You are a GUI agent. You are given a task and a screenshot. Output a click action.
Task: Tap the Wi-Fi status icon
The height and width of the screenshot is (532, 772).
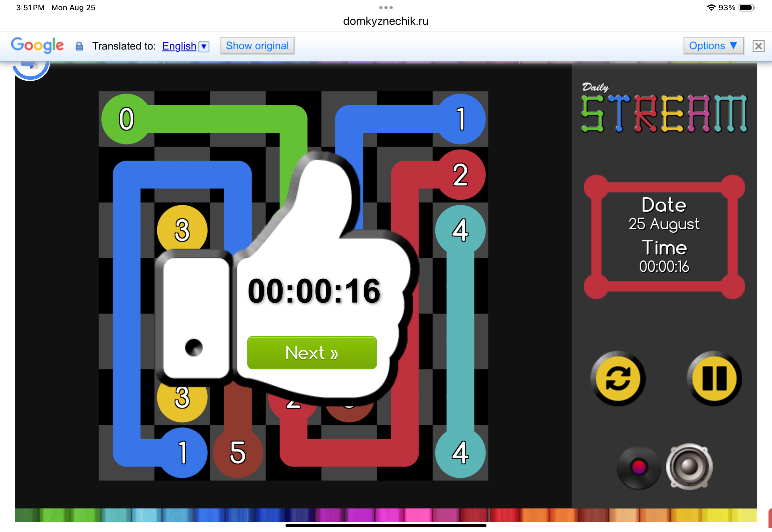(711, 7)
